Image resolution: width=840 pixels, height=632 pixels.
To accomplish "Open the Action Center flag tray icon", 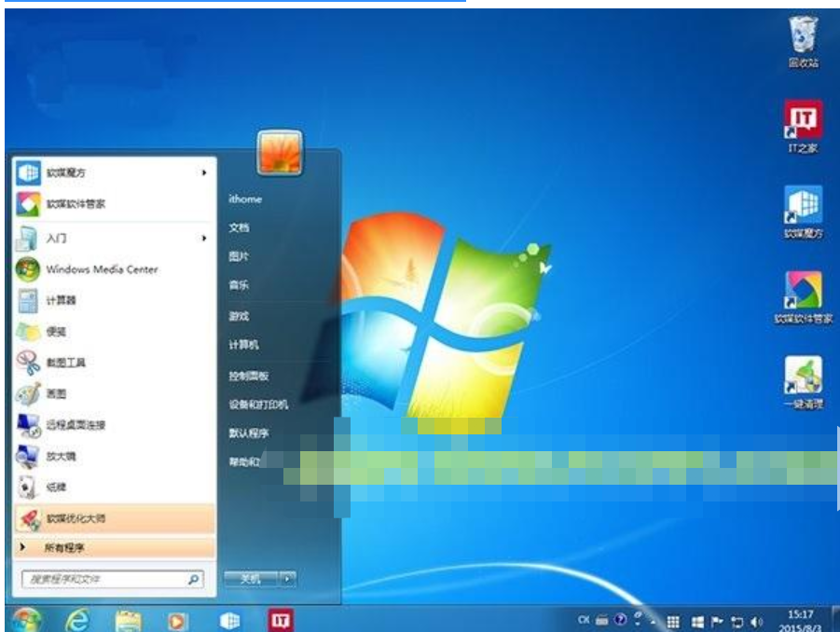I will [716, 622].
